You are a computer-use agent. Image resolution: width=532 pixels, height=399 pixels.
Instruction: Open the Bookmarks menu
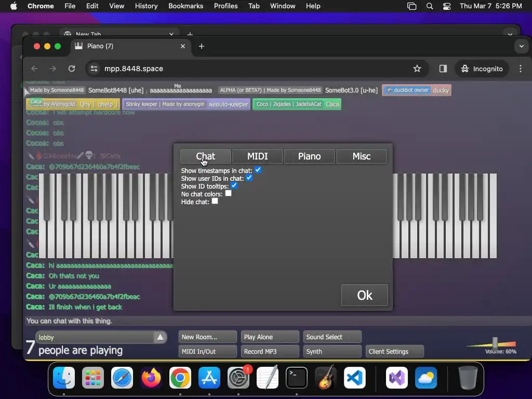(x=186, y=6)
